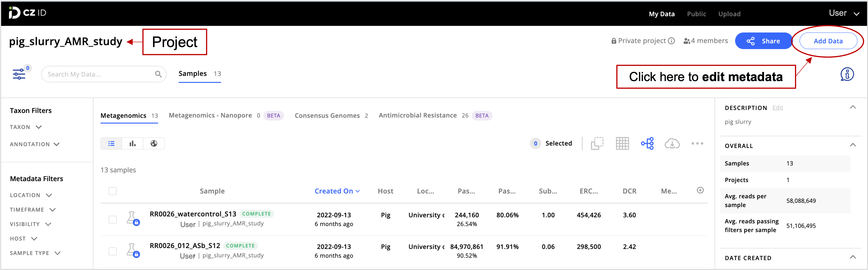
Task: Open more actions with the three-dot icon
Action: pyautogui.click(x=697, y=143)
